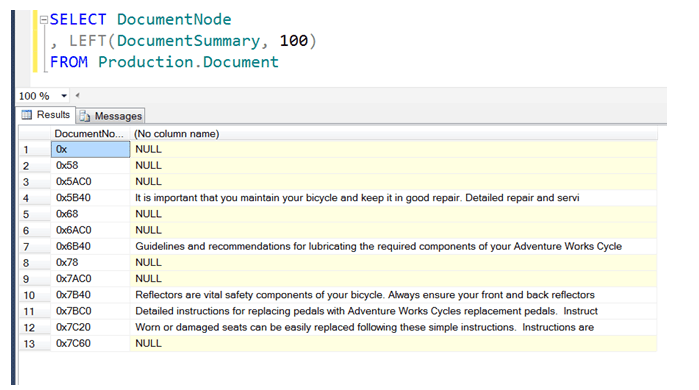Click the NULL cell in row 1
This screenshot has height=390, width=699.
tap(394, 149)
